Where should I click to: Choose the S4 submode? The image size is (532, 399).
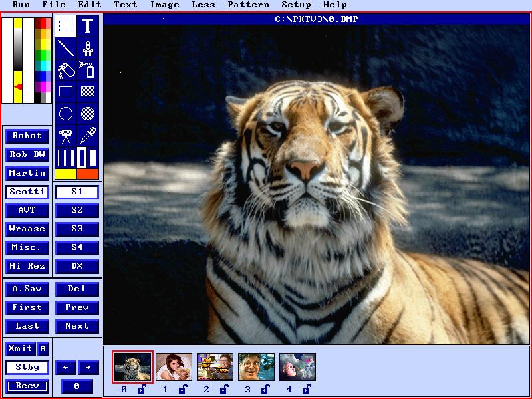click(77, 248)
